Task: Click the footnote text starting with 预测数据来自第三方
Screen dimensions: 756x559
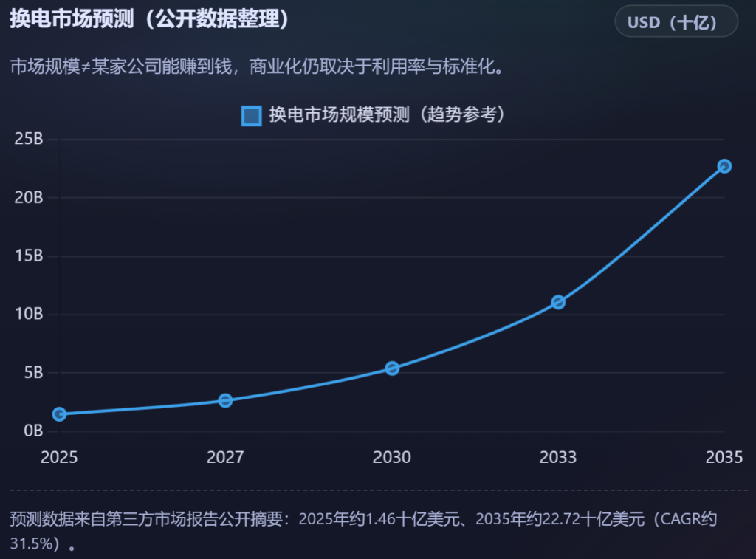Action: (363, 520)
